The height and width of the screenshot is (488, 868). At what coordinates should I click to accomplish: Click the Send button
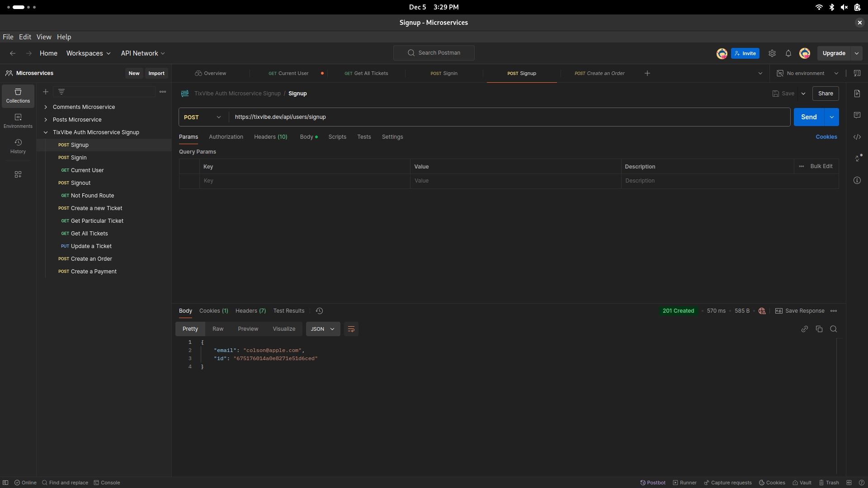pos(809,117)
